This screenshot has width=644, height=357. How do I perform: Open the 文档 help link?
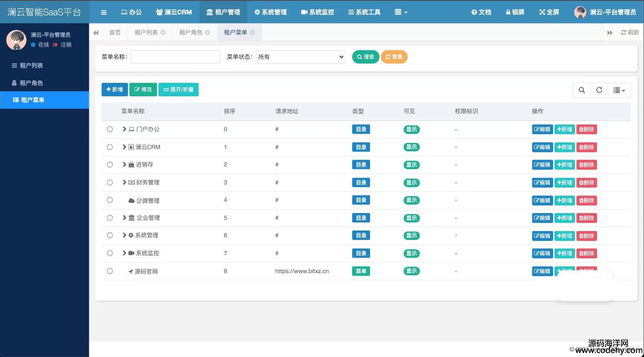pos(481,12)
